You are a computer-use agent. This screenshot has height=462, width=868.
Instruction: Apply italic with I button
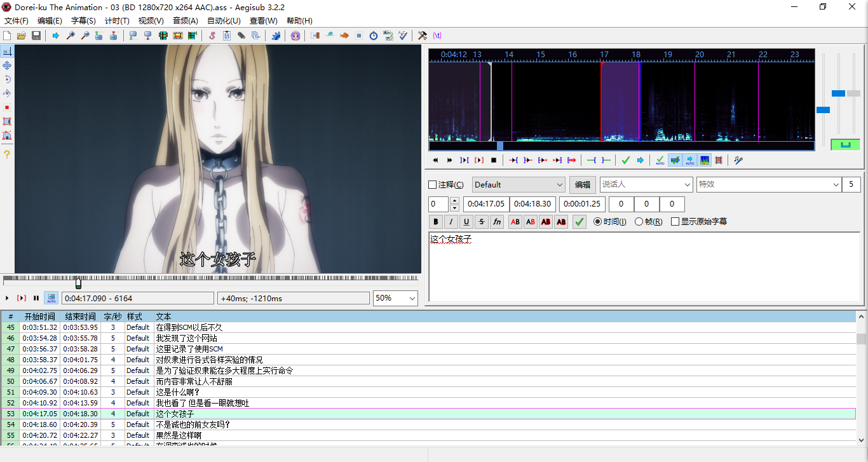(x=451, y=222)
